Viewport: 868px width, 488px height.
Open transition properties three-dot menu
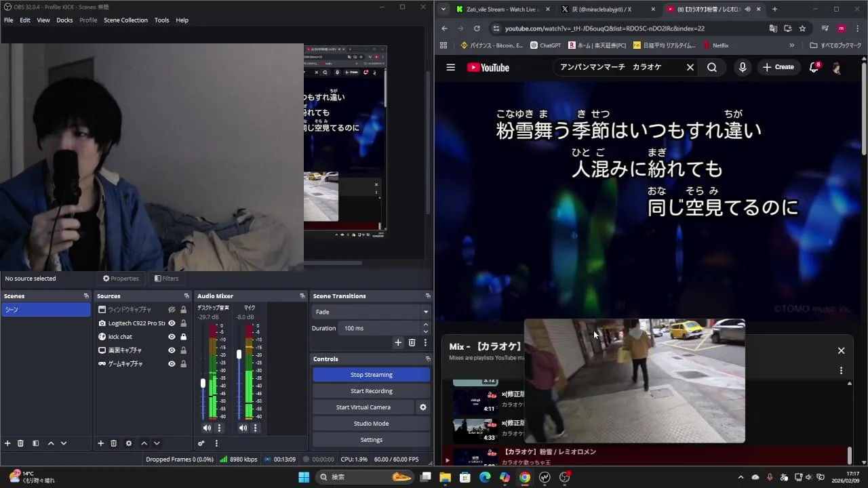click(425, 342)
